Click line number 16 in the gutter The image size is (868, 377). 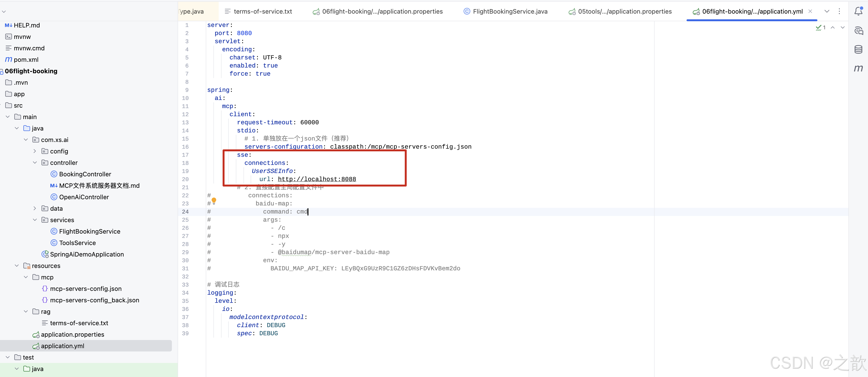(185, 147)
